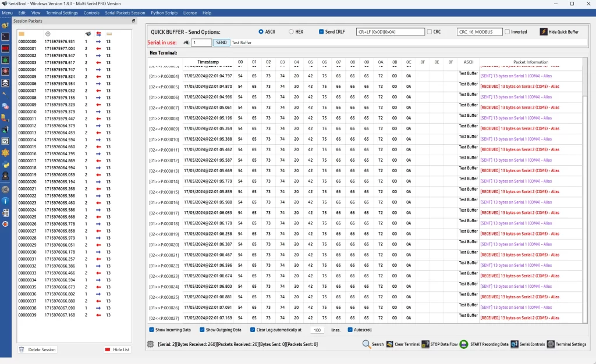Check the Inverted checkbox
This screenshot has width=596, height=364.
pos(508,32)
